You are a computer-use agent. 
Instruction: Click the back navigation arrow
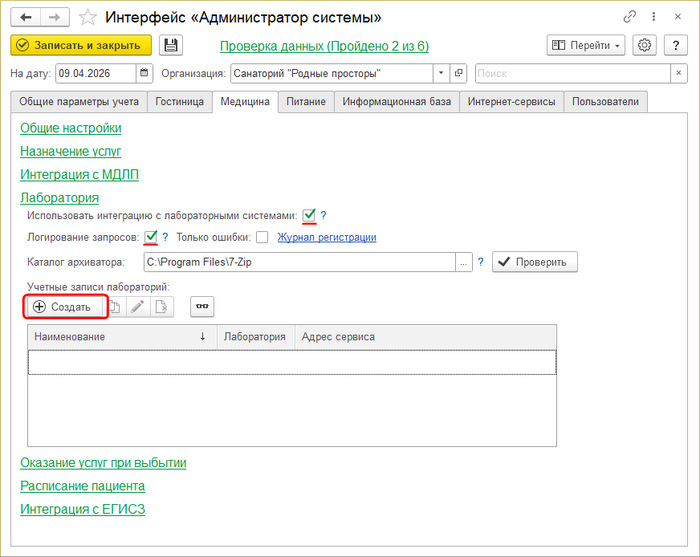(26, 17)
